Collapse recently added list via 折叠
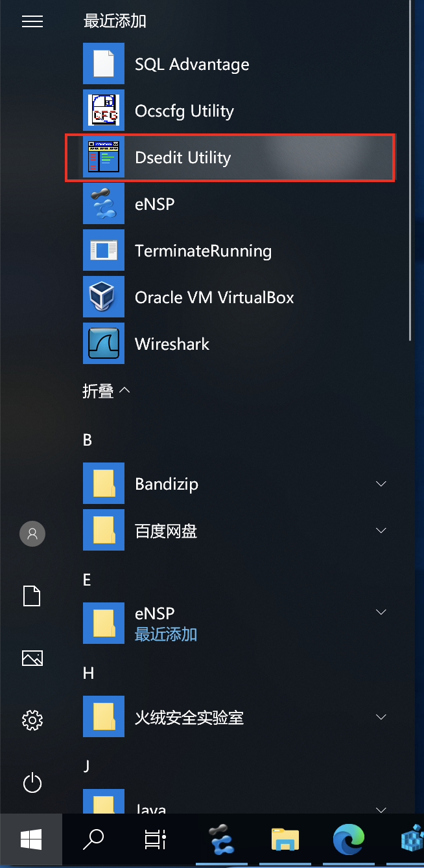 point(106,391)
